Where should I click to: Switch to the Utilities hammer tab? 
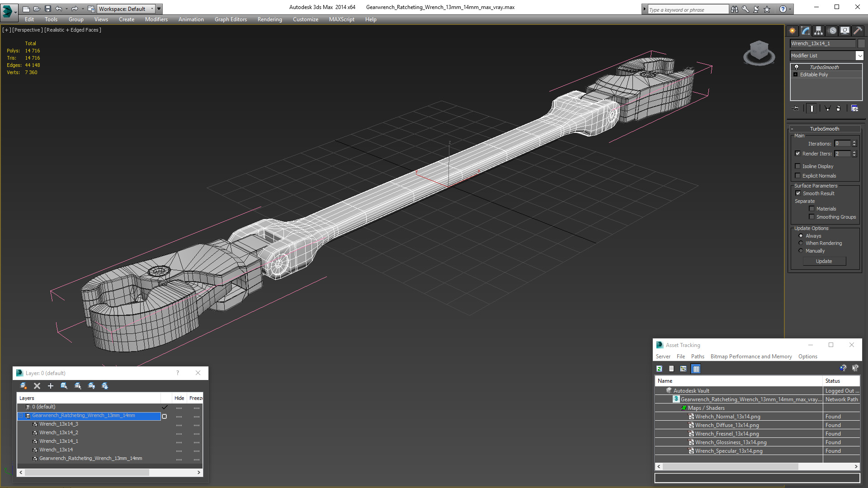coord(858,31)
